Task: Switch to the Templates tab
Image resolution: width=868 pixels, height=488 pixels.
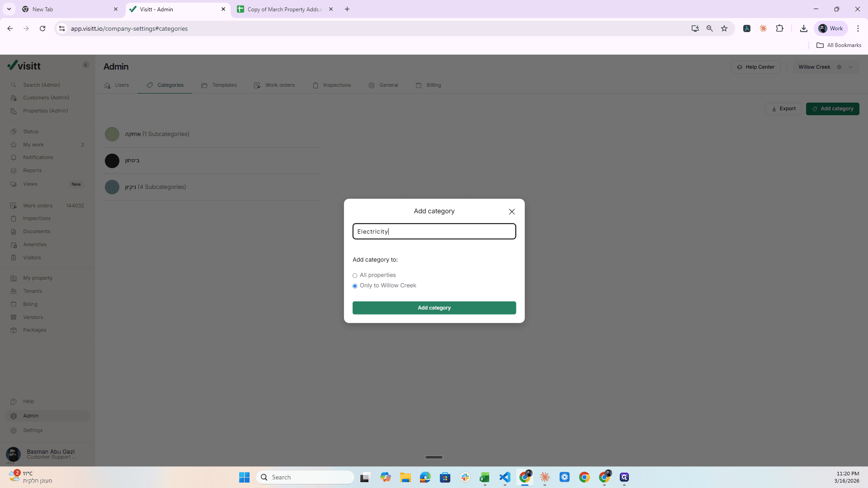Action: coord(219,85)
